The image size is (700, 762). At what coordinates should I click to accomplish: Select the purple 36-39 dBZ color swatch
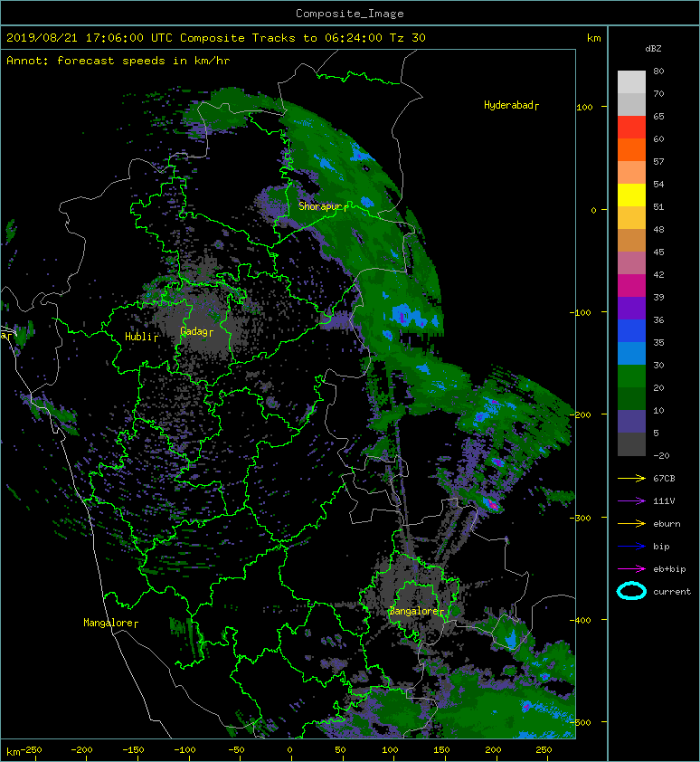click(631, 308)
